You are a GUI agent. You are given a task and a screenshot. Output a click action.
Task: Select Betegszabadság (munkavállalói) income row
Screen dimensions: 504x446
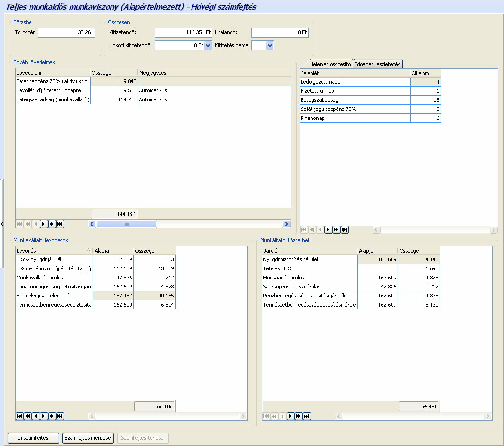(x=153, y=99)
